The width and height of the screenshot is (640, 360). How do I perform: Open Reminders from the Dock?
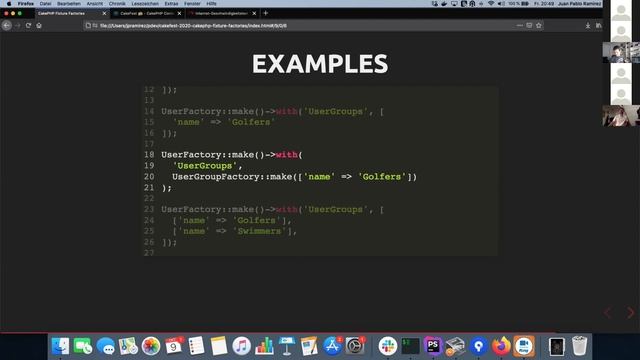(196, 346)
